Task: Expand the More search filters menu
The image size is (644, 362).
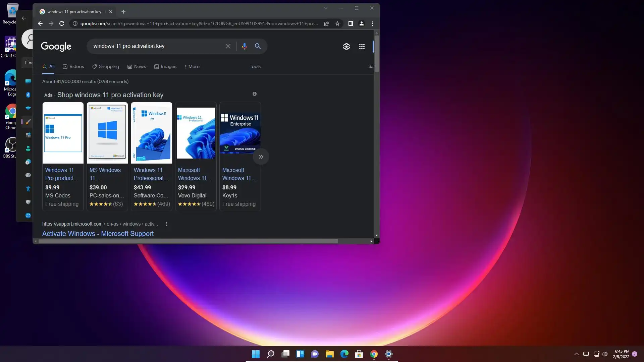Action: 192,66
